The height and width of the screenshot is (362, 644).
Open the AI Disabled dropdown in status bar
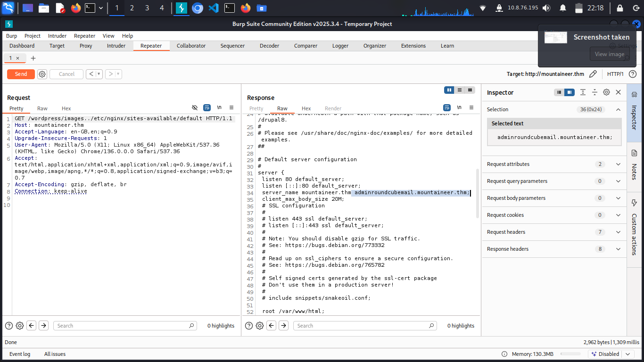pyautogui.click(x=627, y=354)
